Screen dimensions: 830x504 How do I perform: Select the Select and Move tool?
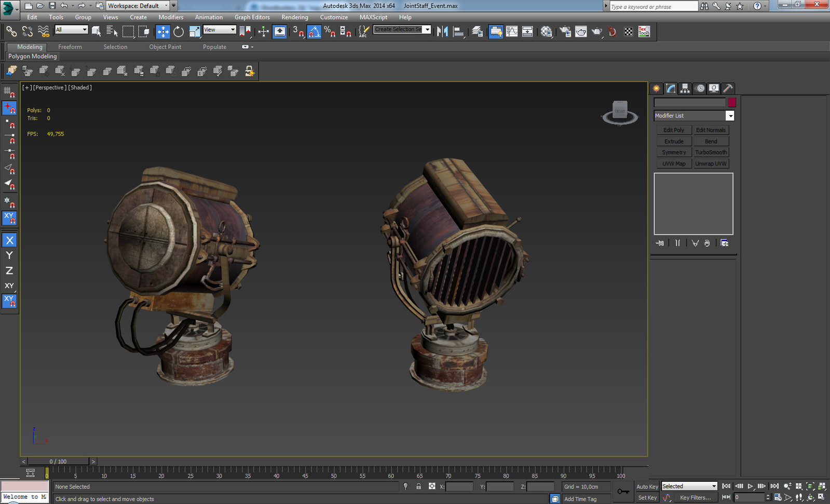pos(162,32)
